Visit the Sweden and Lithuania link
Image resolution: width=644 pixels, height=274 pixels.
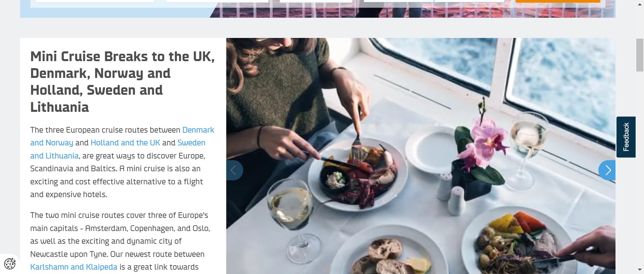pos(118,149)
